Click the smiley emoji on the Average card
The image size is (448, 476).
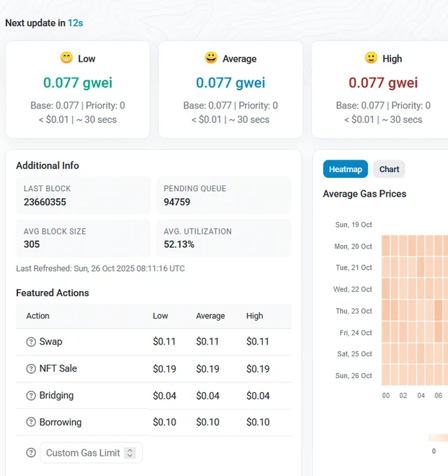211,57
